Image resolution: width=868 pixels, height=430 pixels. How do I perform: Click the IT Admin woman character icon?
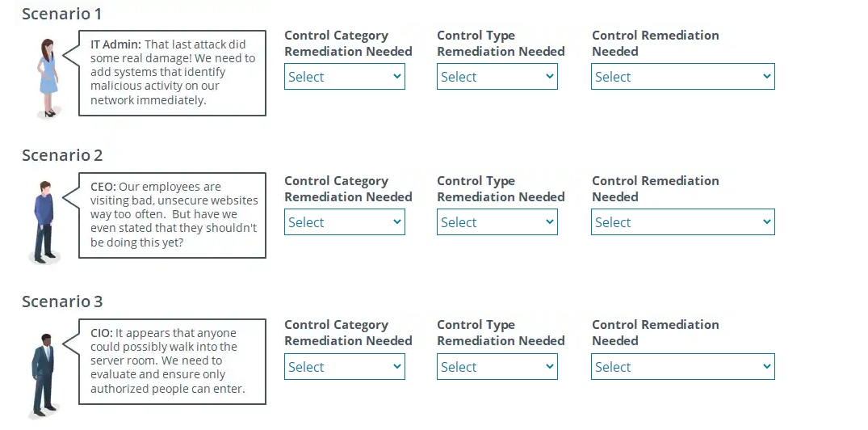pos(48,77)
